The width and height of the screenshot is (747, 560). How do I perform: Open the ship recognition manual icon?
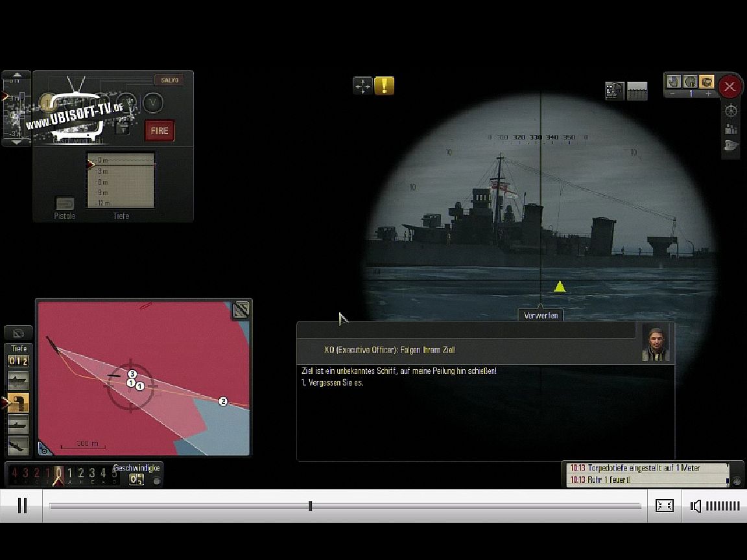pos(614,91)
